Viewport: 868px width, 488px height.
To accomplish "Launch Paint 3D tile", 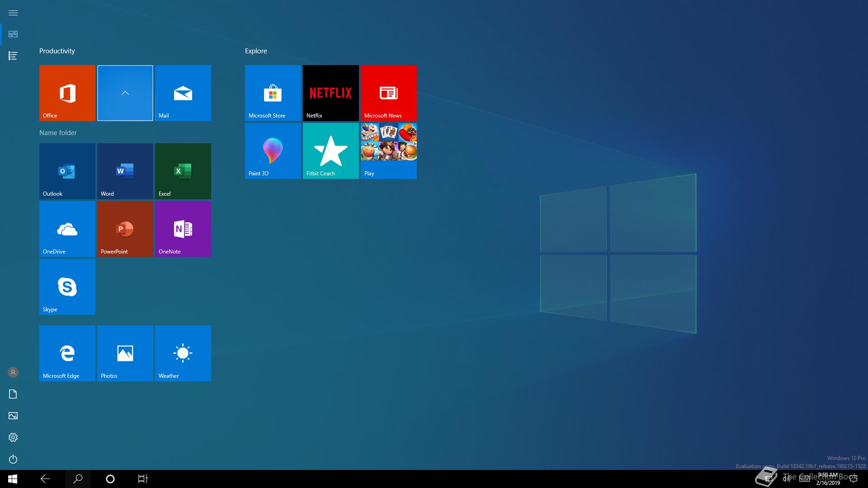I will (273, 151).
